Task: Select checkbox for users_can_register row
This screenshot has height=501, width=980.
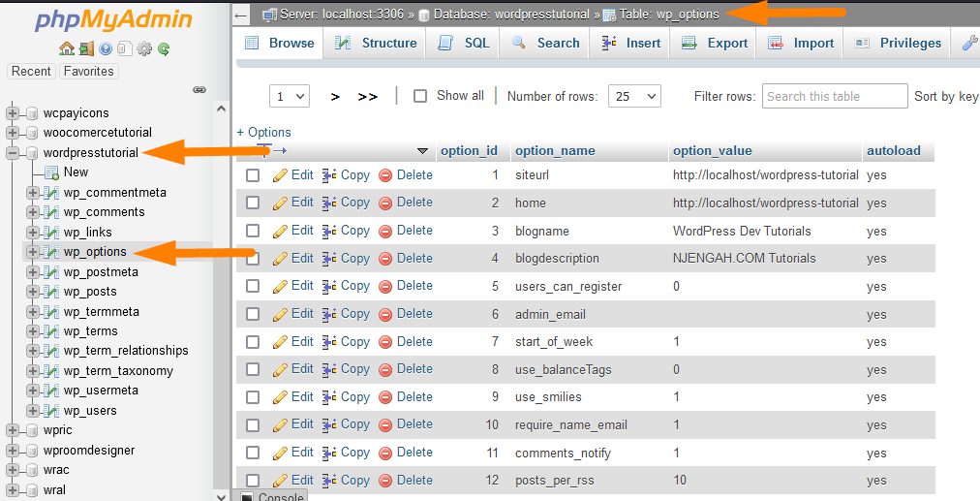Action: [253, 287]
